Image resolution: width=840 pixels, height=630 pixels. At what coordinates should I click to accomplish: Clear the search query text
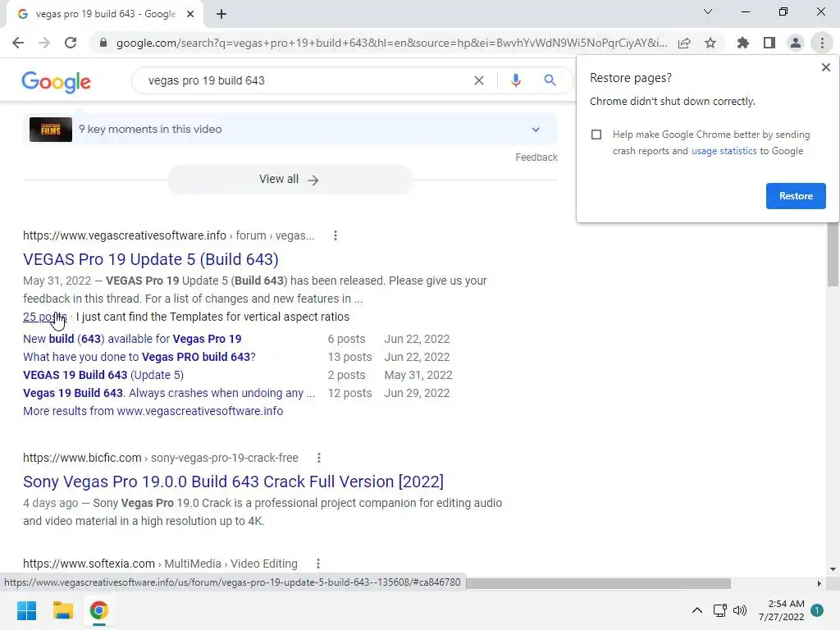pyautogui.click(x=479, y=80)
